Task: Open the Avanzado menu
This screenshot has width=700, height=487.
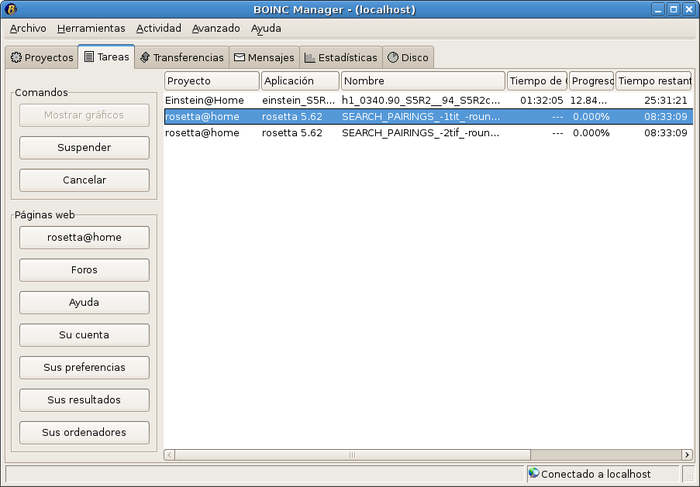Action: coord(216,28)
